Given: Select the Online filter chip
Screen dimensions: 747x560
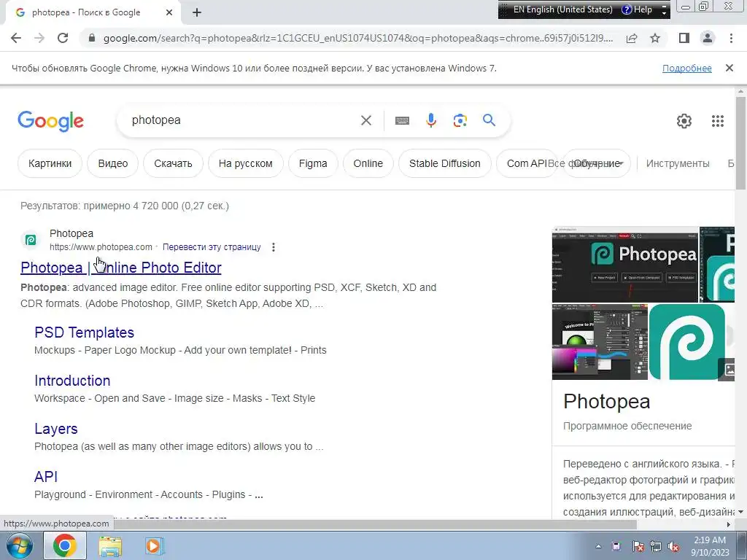Looking at the screenshot, I should [368, 163].
